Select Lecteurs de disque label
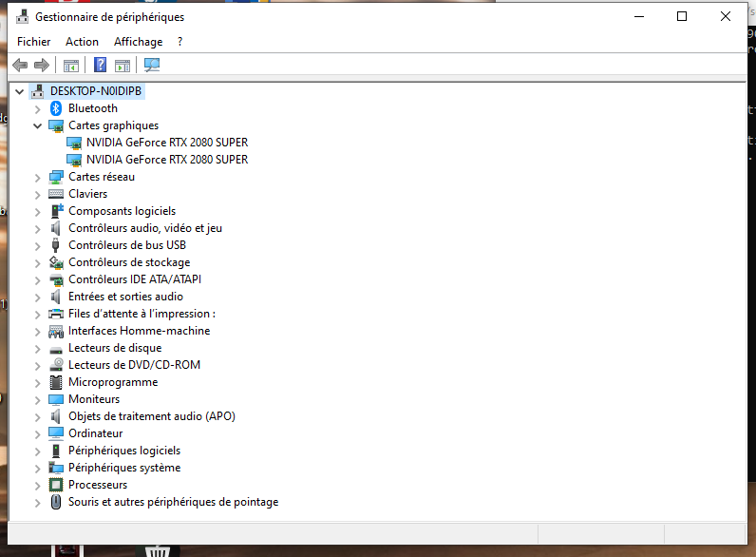Viewport: 756px width, 557px height. click(x=115, y=348)
